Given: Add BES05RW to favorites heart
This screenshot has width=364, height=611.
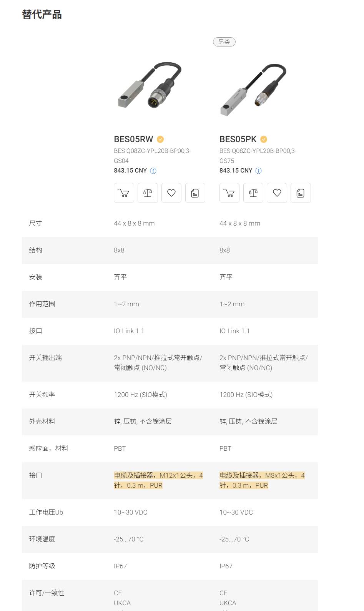Looking at the screenshot, I should pos(171,193).
